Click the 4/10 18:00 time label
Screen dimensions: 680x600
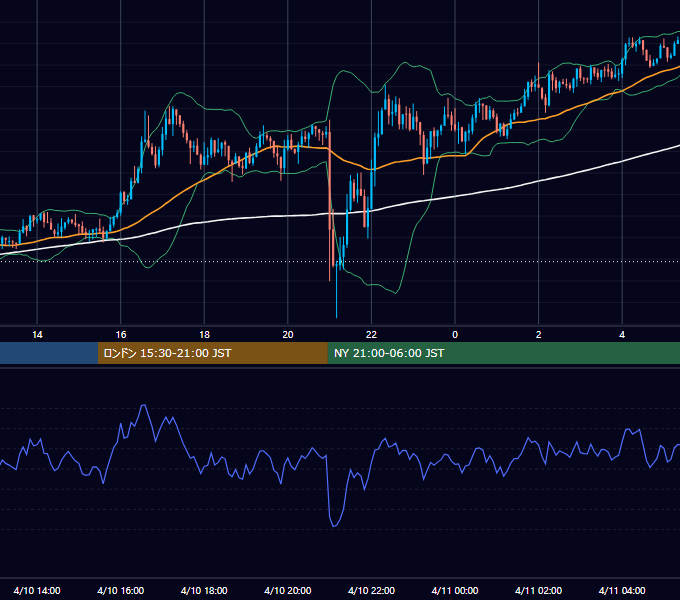tap(204, 590)
